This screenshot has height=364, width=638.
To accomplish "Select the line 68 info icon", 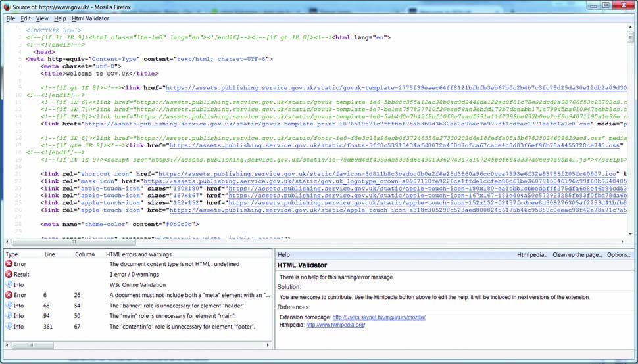I will [x=9, y=306].
